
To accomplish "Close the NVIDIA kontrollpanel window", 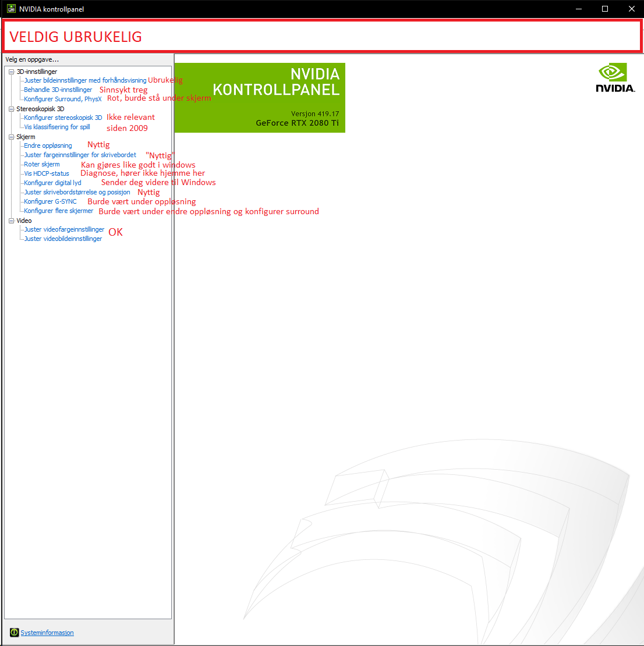I will (x=631, y=9).
